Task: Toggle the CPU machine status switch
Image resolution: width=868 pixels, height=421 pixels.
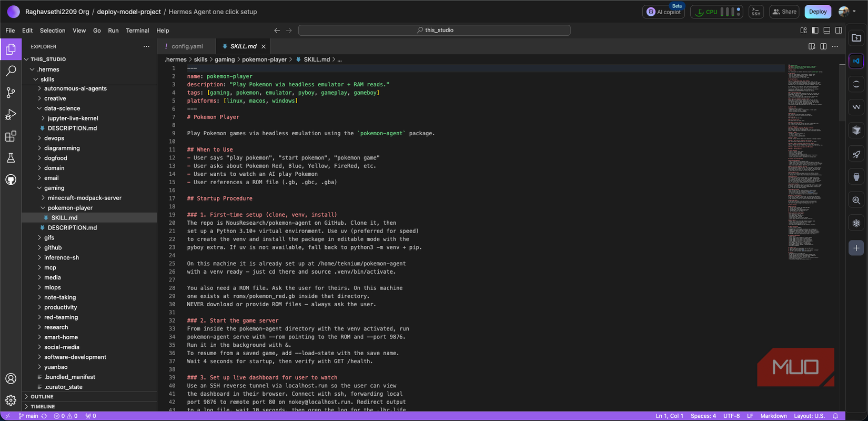Action: click(717, 12)
